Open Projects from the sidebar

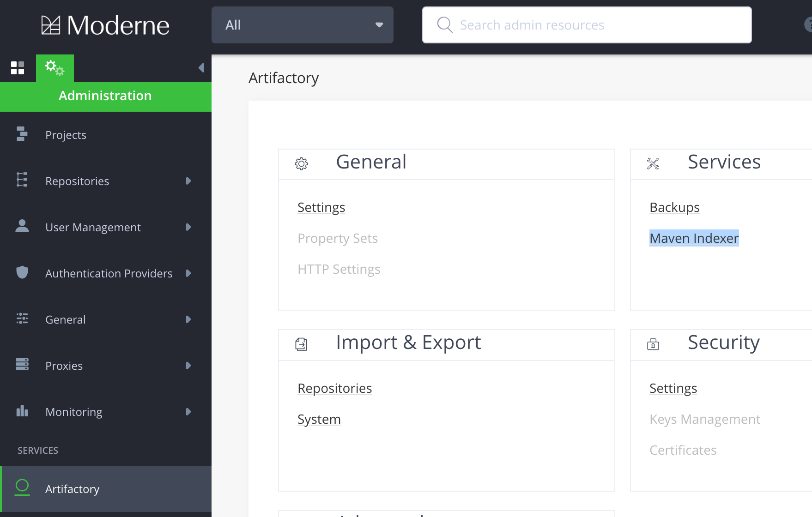click(66, 135)
